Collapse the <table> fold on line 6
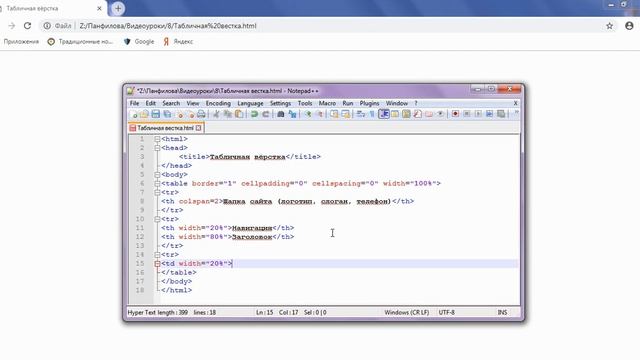640x360 pixels. (157, 184)
